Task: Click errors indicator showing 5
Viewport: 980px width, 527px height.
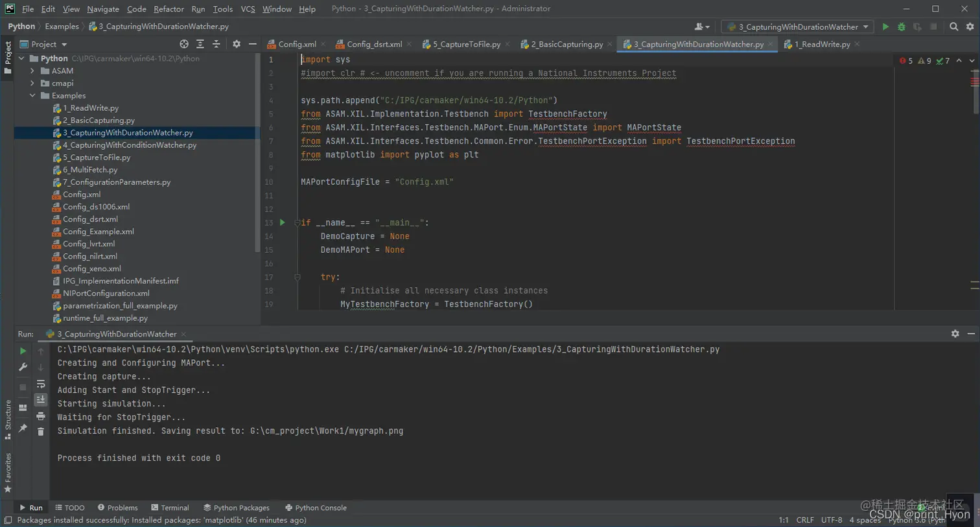Action: point(906,61)
